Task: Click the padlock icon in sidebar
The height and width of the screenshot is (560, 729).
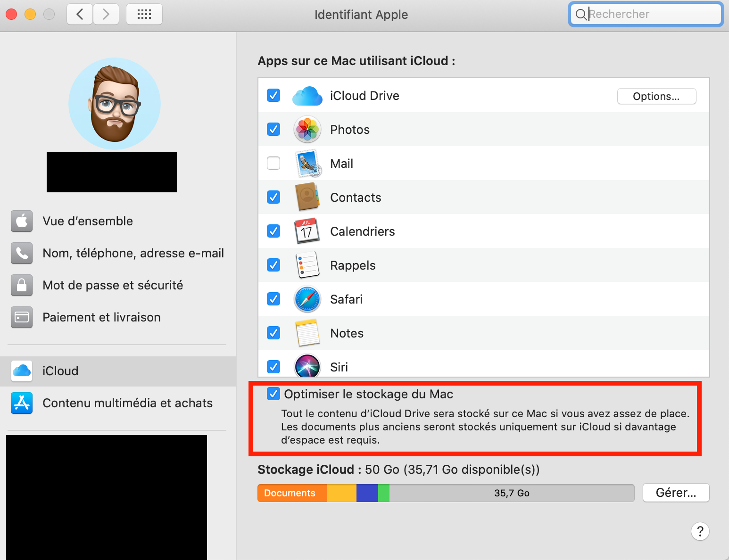Action: (22, 285)
